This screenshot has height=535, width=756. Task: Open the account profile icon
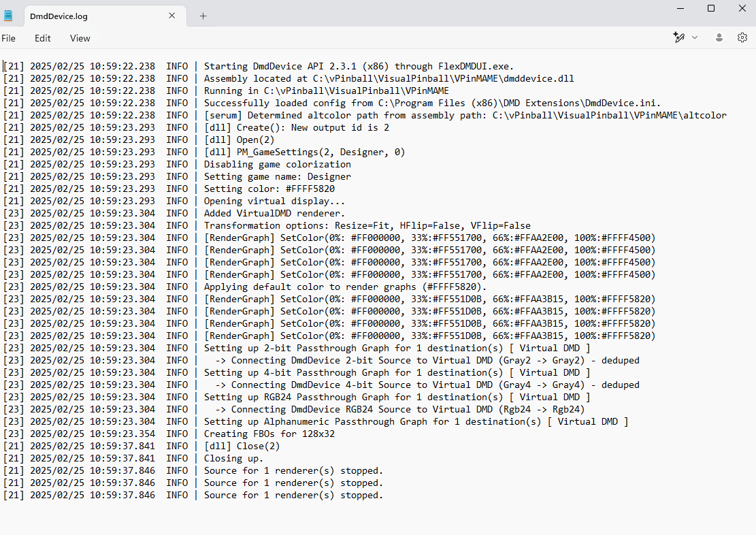click(719, 37)
